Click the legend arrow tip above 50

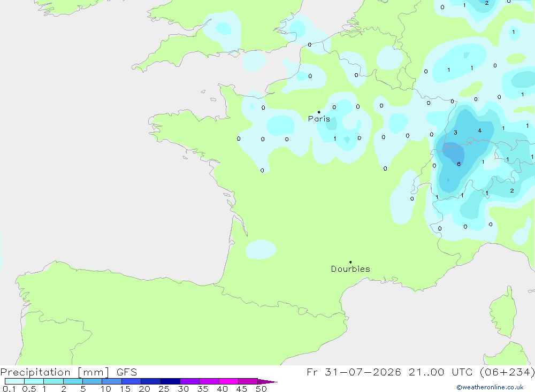tap(267, 381)
